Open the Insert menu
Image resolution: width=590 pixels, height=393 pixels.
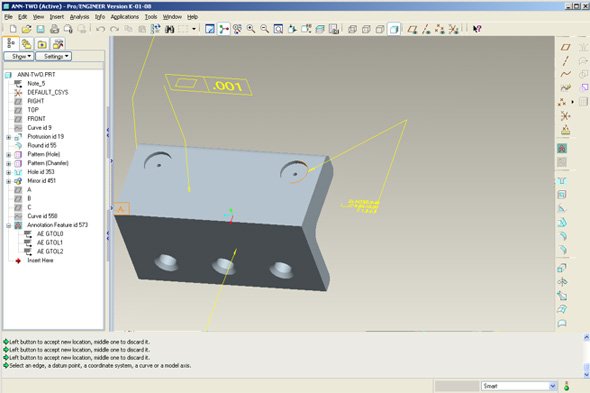click(x=57, y=17)
